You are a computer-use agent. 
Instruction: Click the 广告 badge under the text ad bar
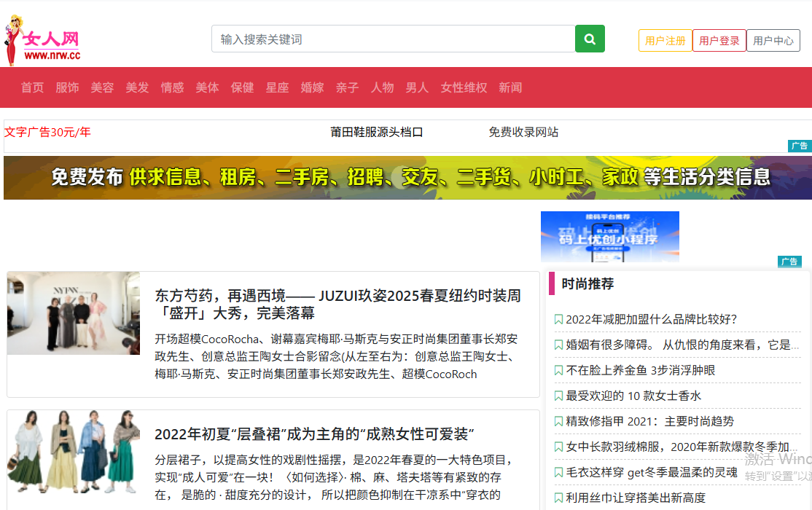coord(800,146)
